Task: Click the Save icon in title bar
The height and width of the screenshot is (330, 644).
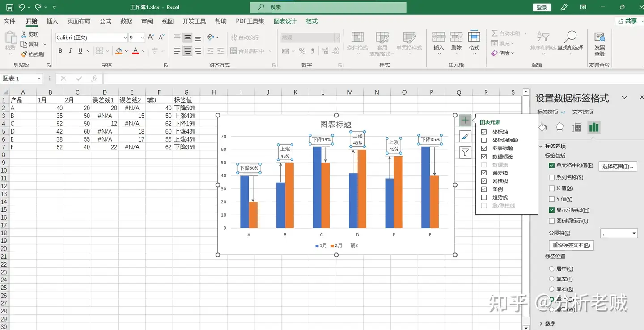Action: coord(9,7)
